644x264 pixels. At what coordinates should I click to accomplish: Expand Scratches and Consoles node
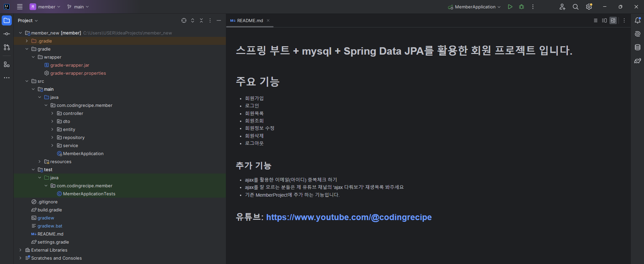(x=20, y=258)
